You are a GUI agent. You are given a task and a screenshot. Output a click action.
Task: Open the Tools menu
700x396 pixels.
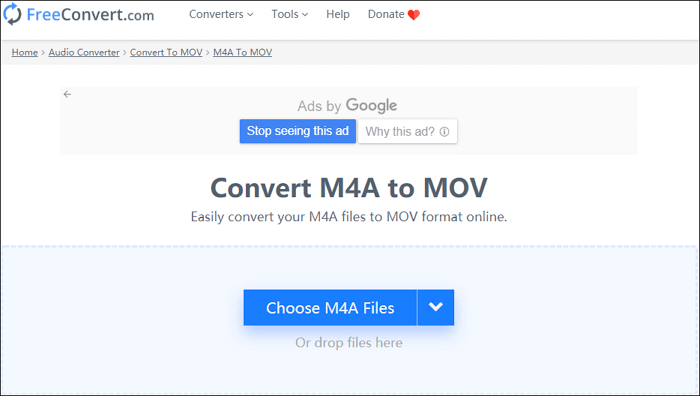click(289, 14)
